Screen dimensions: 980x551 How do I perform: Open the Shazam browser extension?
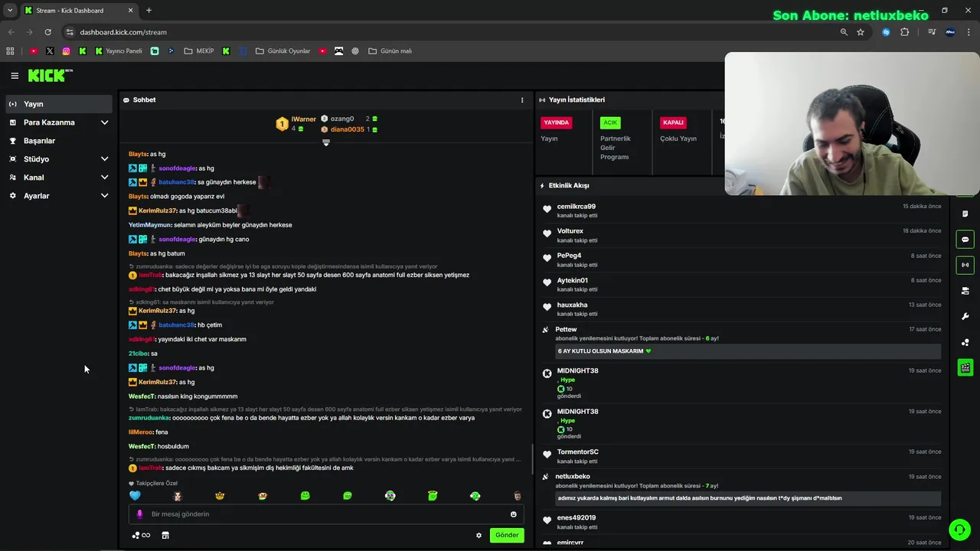887,32
